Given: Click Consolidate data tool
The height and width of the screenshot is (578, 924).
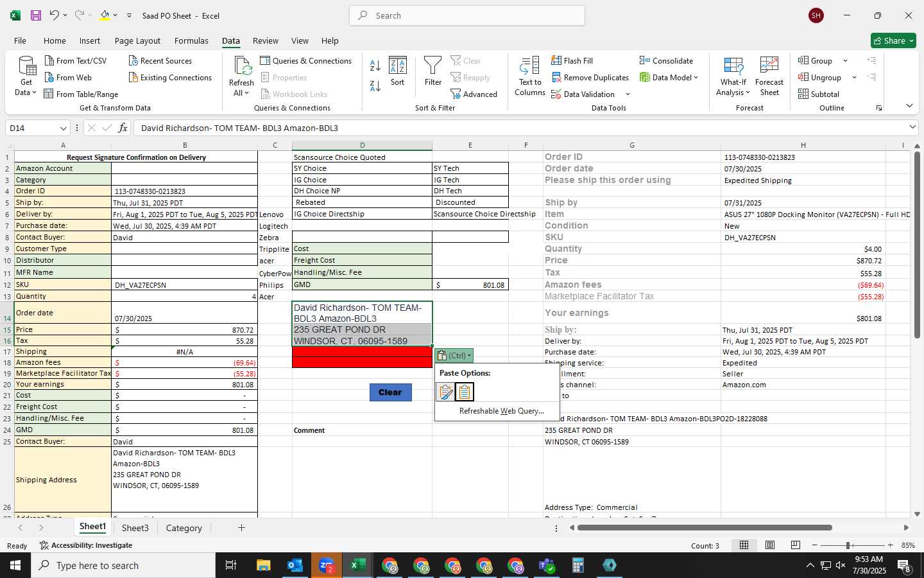Looking at the screenshot, I should [x=666, y=60].
